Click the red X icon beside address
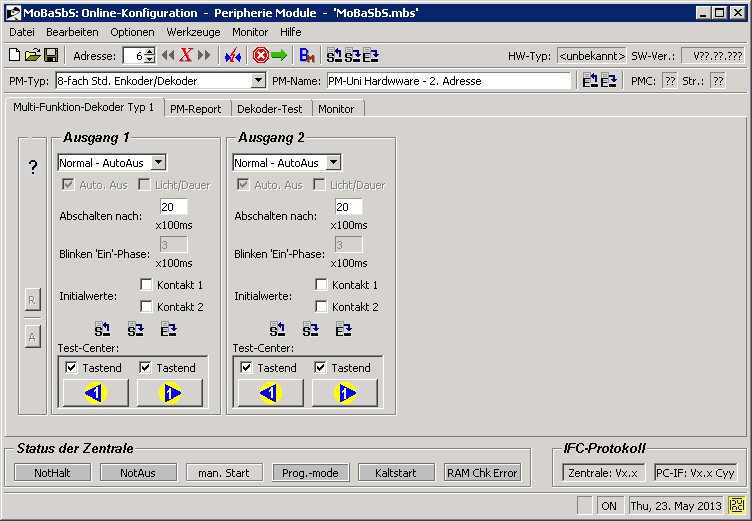This screenshot has height=521, width=752. (186, 55)
